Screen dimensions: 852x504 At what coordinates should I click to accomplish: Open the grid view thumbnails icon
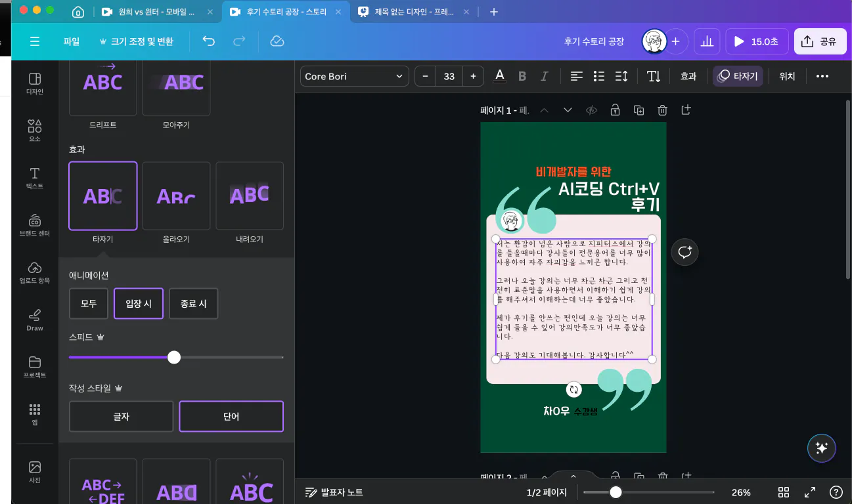click(784, 492)
